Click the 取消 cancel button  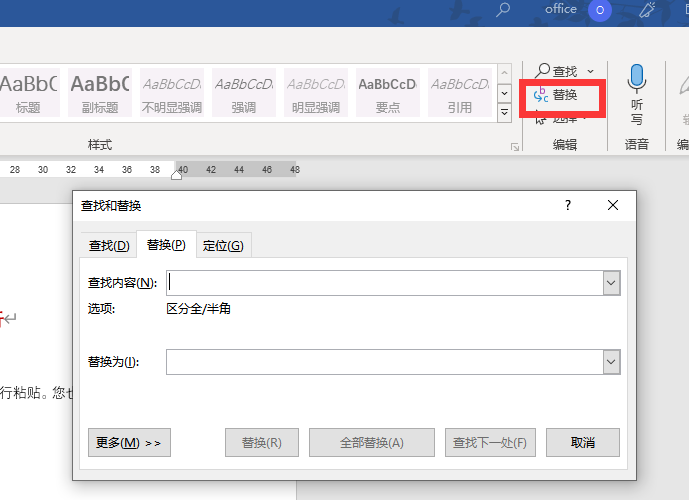(x=583, y=442)
